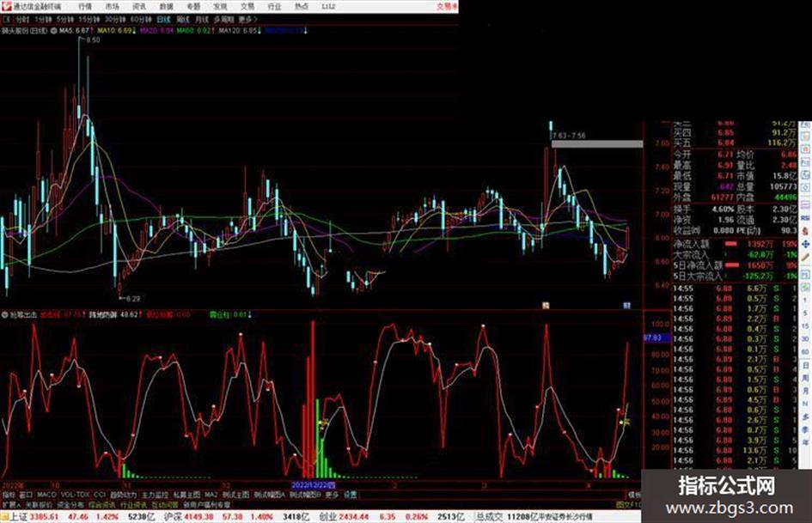This screenshot has height=523, width=812.
Task: Expand 更多 in the indicator tab bar
Action: click(332, 495)
